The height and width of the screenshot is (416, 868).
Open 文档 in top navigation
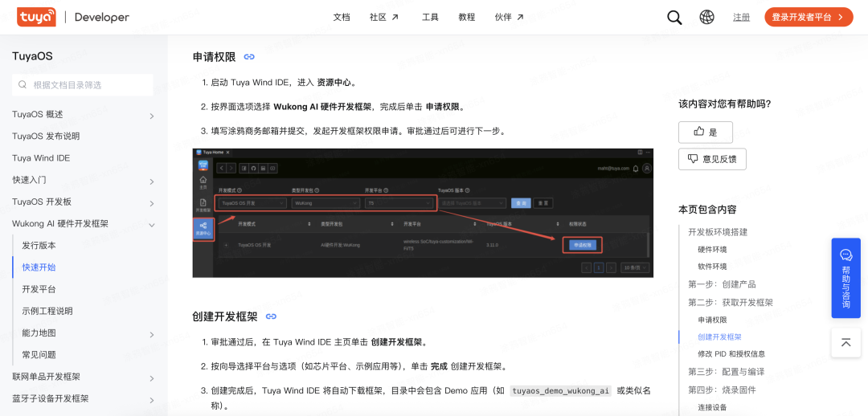pyautogui.click(x=342, y=17)
